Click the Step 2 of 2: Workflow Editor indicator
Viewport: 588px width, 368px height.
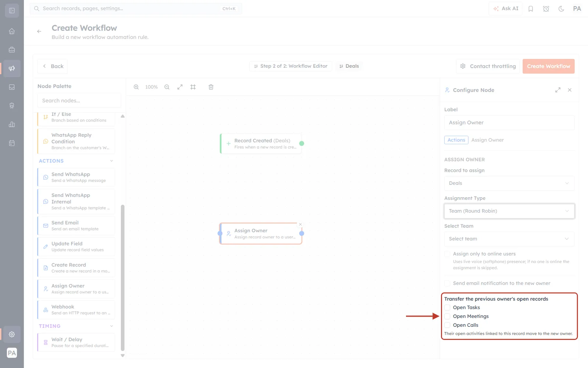(x=291, y=66)
